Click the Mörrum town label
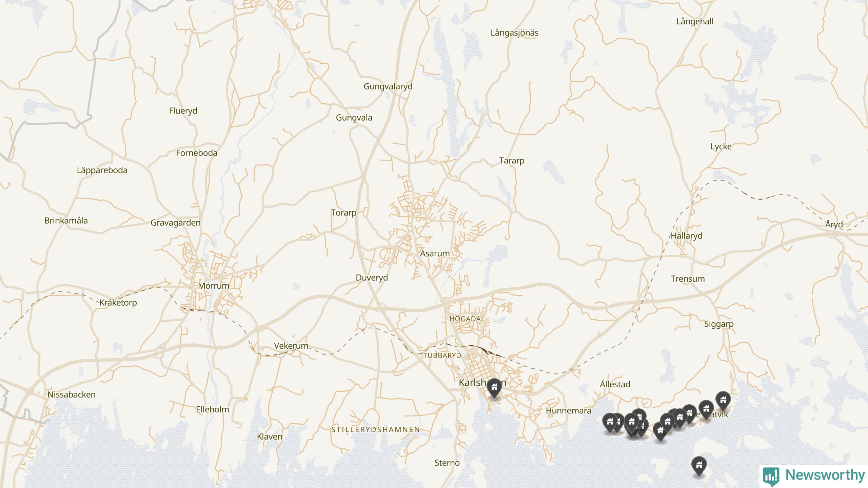The height and width of the screenshot is (488, 868). click(214, 286)
